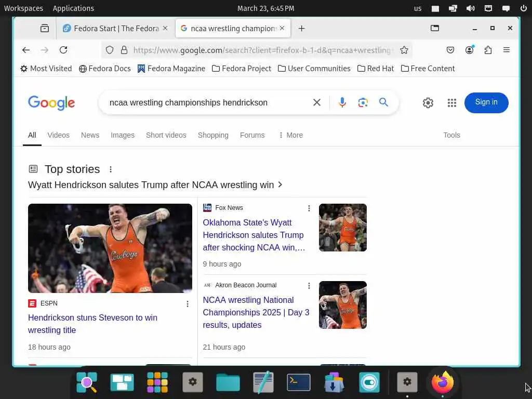The height and width of the screenshot is (399, 532).
Task: Clear the Google search box text
Action: [316, 102]
